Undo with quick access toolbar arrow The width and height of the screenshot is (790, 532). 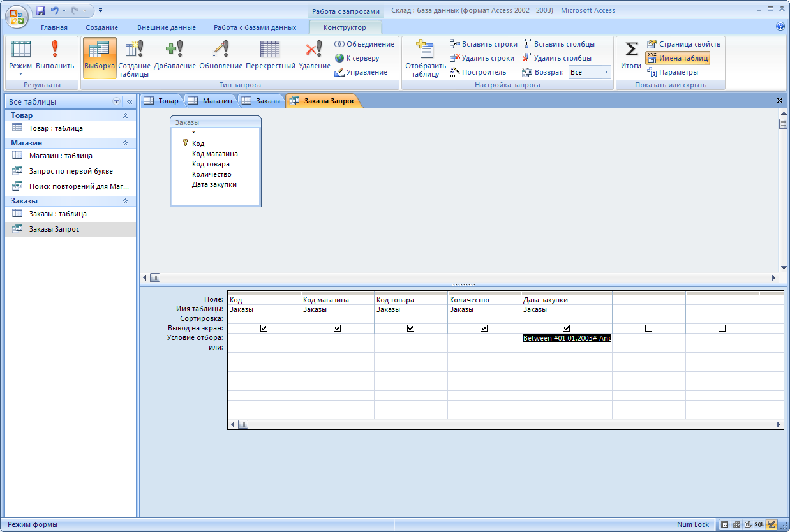55,11
